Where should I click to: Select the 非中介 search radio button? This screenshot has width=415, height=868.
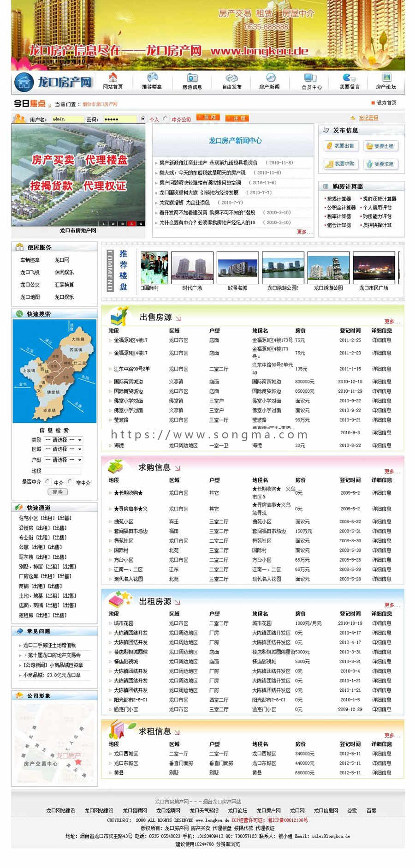tap(70, 482)
